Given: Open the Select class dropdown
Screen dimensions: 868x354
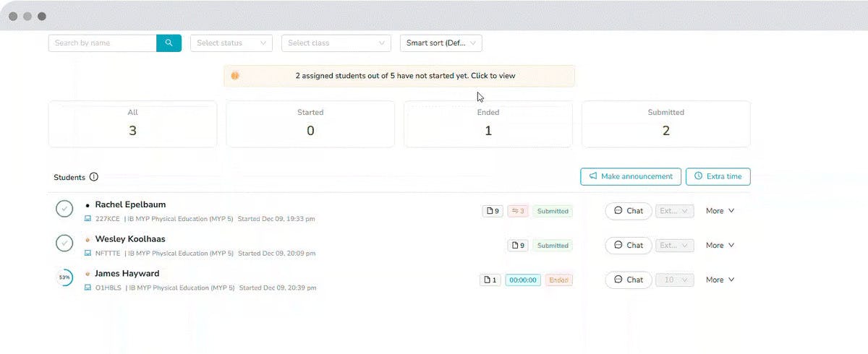Looking at the screenshot, I should tap(336, 43).
